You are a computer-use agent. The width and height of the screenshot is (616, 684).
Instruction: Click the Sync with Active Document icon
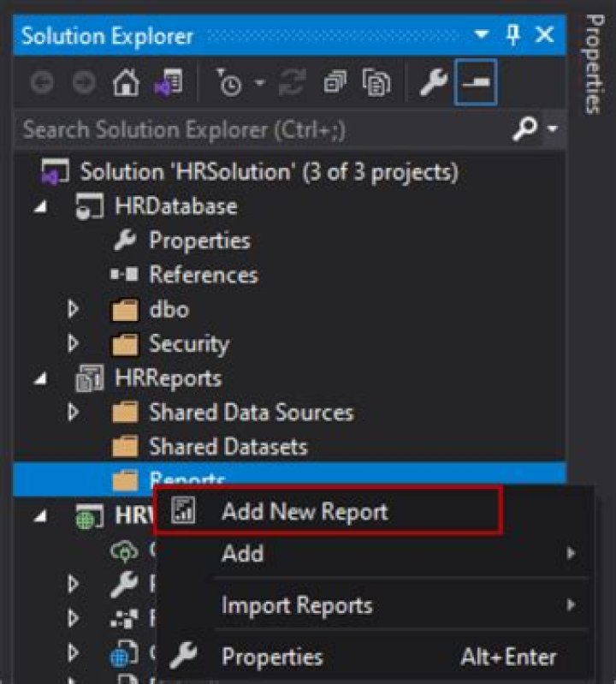click(293, 85)
